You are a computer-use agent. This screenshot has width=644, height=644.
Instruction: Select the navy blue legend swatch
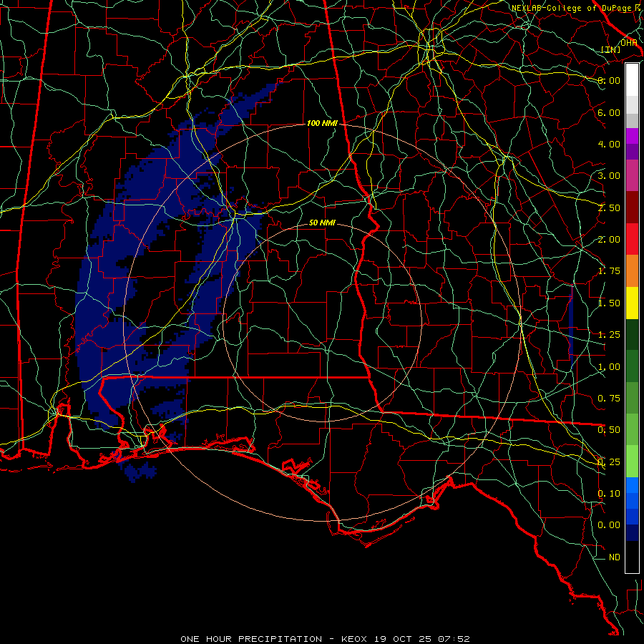point(632,533)
